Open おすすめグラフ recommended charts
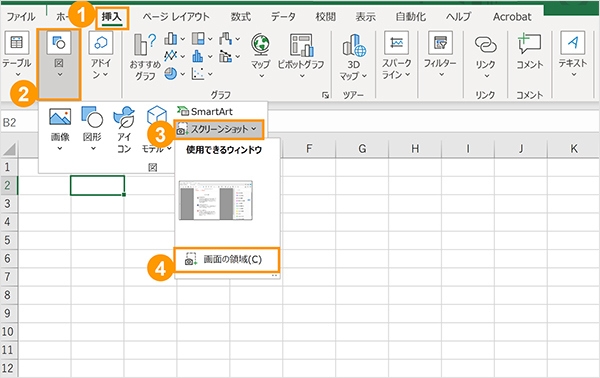This screenshot has height=378, width=600. coord(145,57)
